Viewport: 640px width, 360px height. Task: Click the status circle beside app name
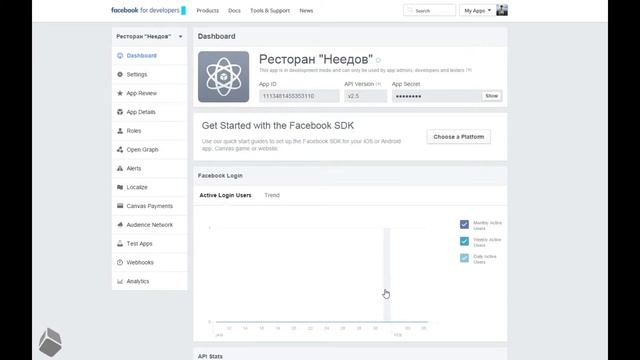pos(378,60)
